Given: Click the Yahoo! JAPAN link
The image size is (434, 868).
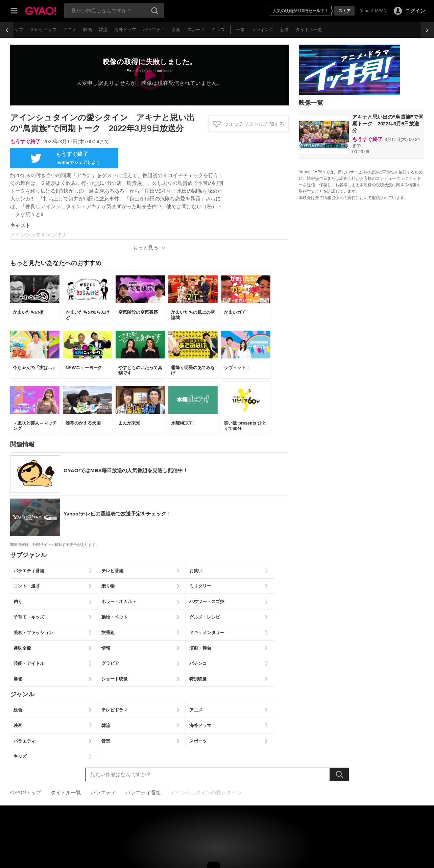Looking at the screenshot, I should 373,11.
